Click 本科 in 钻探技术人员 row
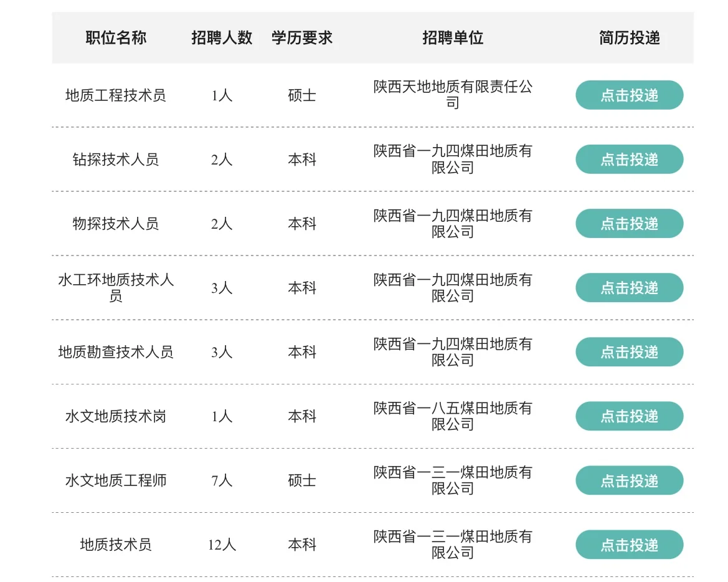728x582 pixels. click(302, 160)
